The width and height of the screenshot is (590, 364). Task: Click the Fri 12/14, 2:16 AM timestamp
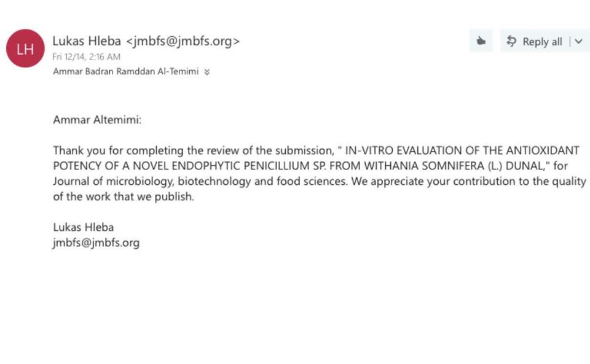click(x=86, y=57)
